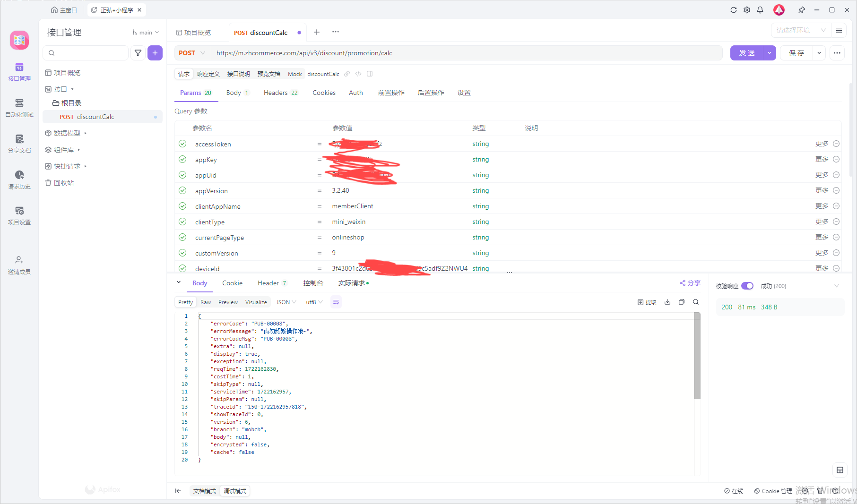
Task: Open the JSON format dropdown
Action: [286, 302]
